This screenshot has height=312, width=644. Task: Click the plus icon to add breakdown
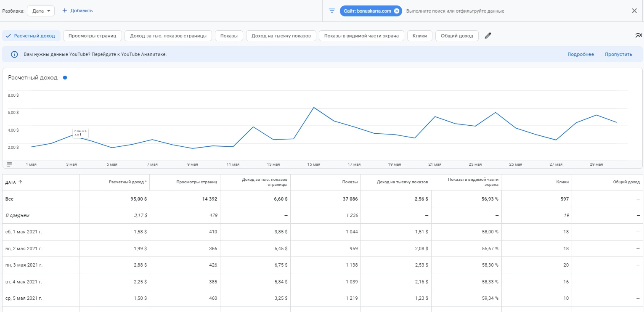pyautogui.click(x=64, y=11)
